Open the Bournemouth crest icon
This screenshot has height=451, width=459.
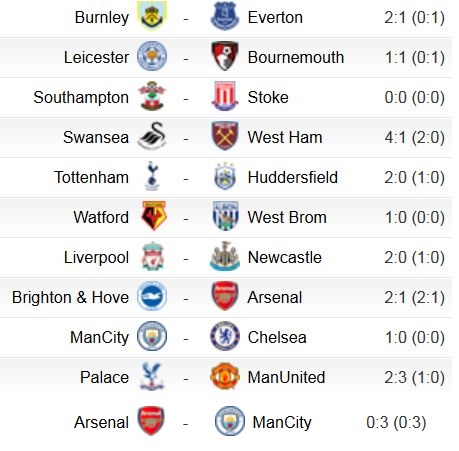(225, 56)
